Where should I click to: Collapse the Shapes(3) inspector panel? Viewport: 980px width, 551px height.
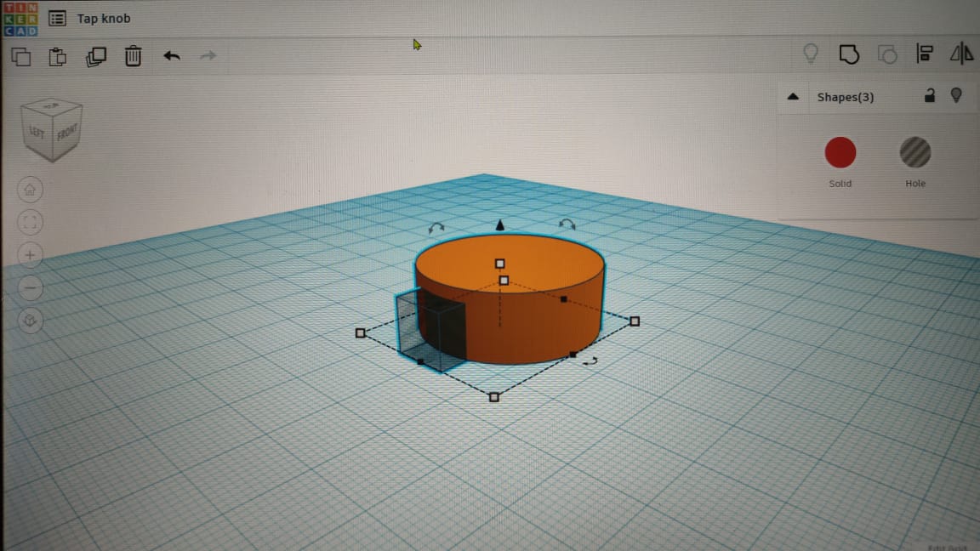pos(793,97)
